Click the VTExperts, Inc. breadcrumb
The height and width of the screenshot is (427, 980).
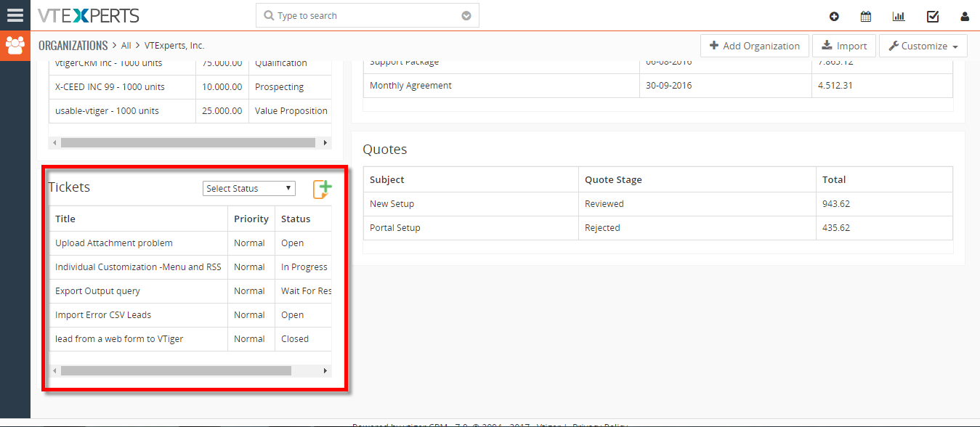click(174, 46)
